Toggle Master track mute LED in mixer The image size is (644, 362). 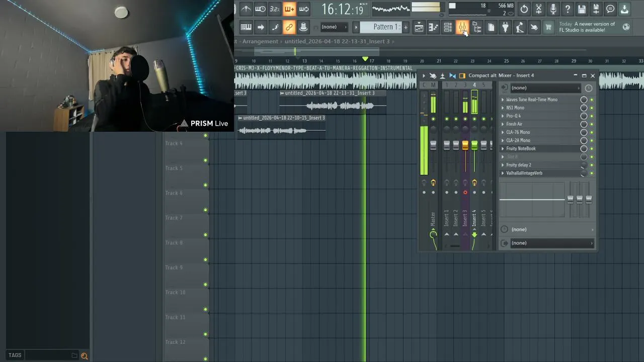pyautogui.click(x=433, y=119)
